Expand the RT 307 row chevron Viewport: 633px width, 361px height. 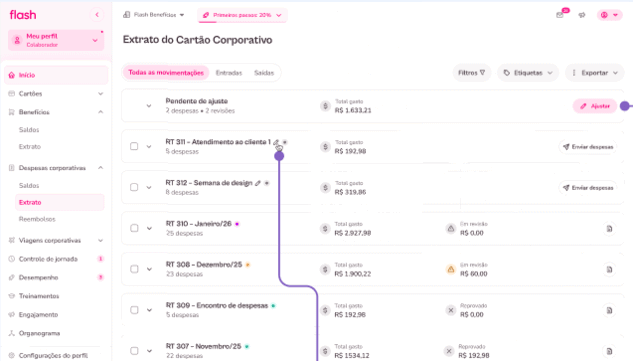pos(149,351)
